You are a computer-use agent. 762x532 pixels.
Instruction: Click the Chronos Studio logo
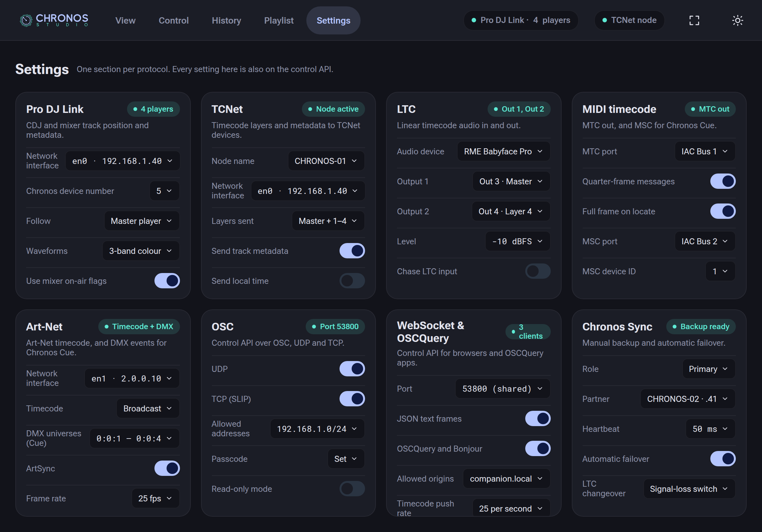[54, 20]
